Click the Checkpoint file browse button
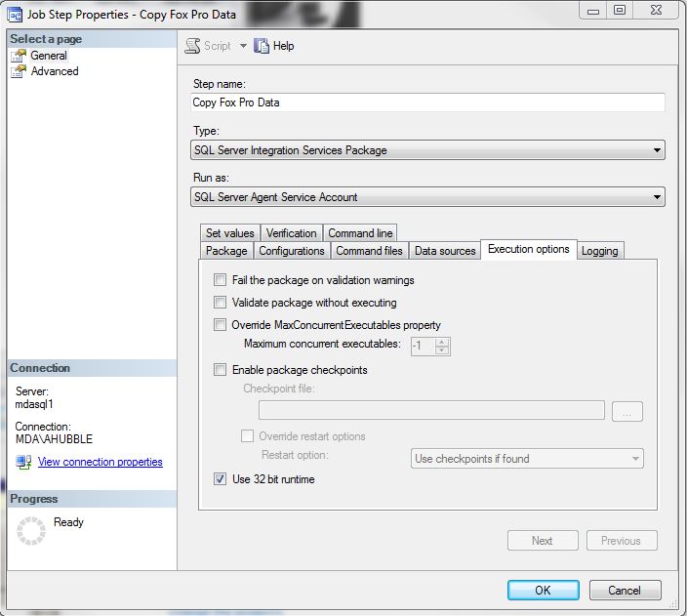This screenshot has width=687, height=616. pyautogui.click(x=626, y=411)
